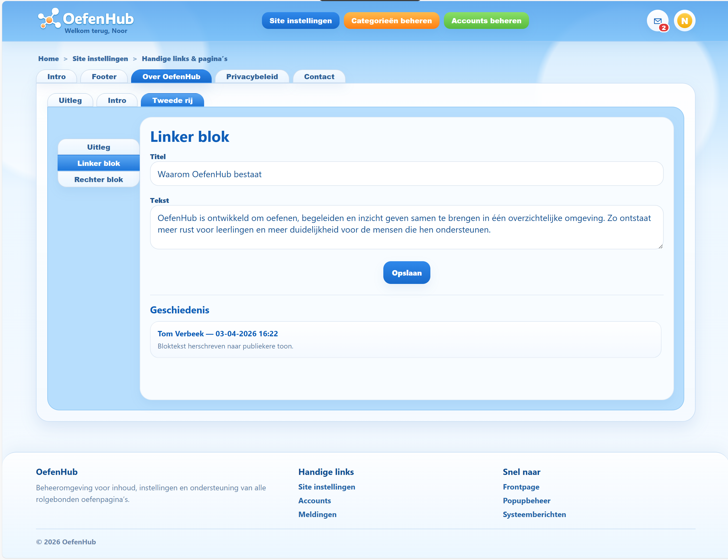728x560 pixels.
Task: Save with the Opslaan button
Action: 406,273
